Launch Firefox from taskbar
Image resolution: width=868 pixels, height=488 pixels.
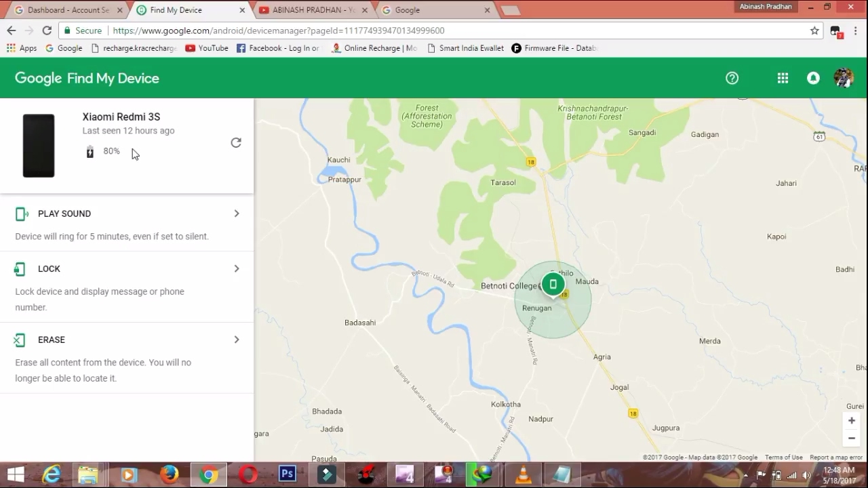pos(170,474)
